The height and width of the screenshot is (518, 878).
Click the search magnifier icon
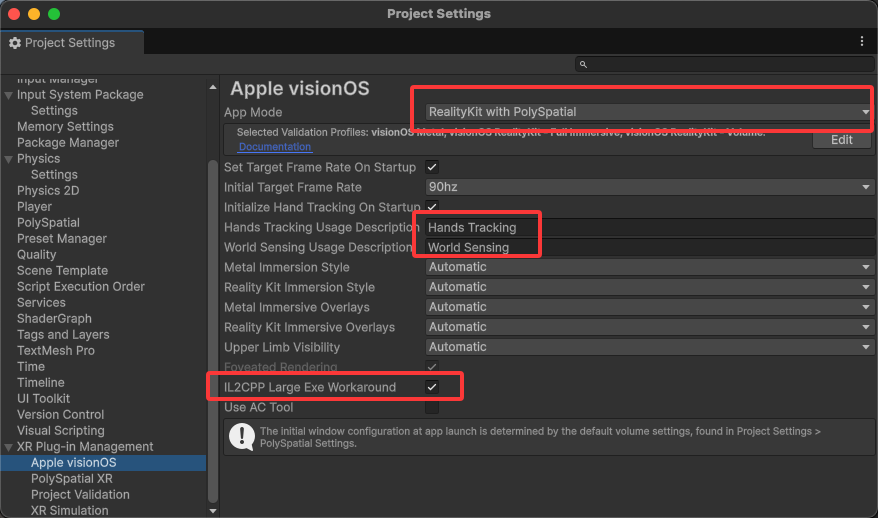pyautogui.click(x=583, y=64)
